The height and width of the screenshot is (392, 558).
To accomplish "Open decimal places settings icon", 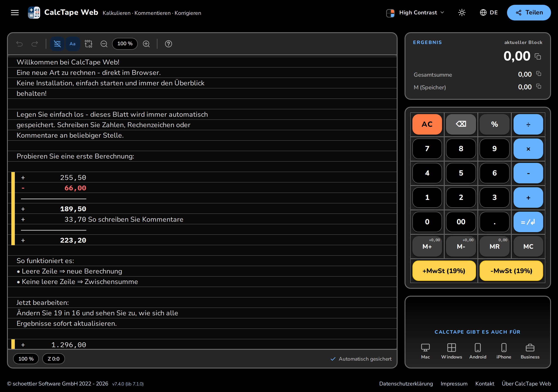I will click(88, 44).
